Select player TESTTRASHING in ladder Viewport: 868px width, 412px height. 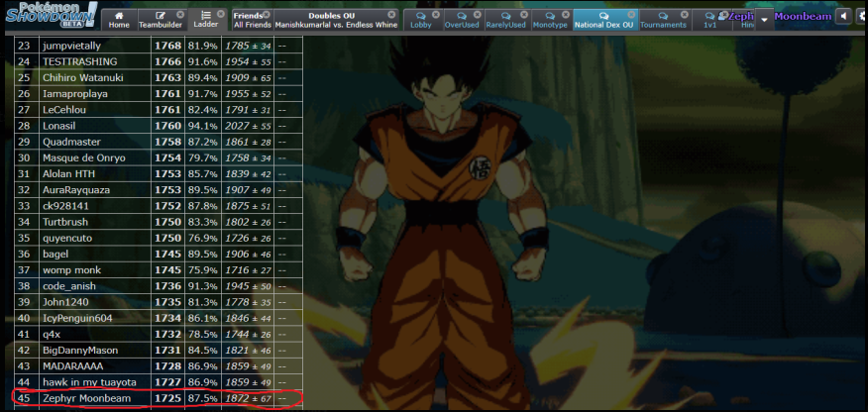[80, 61]
